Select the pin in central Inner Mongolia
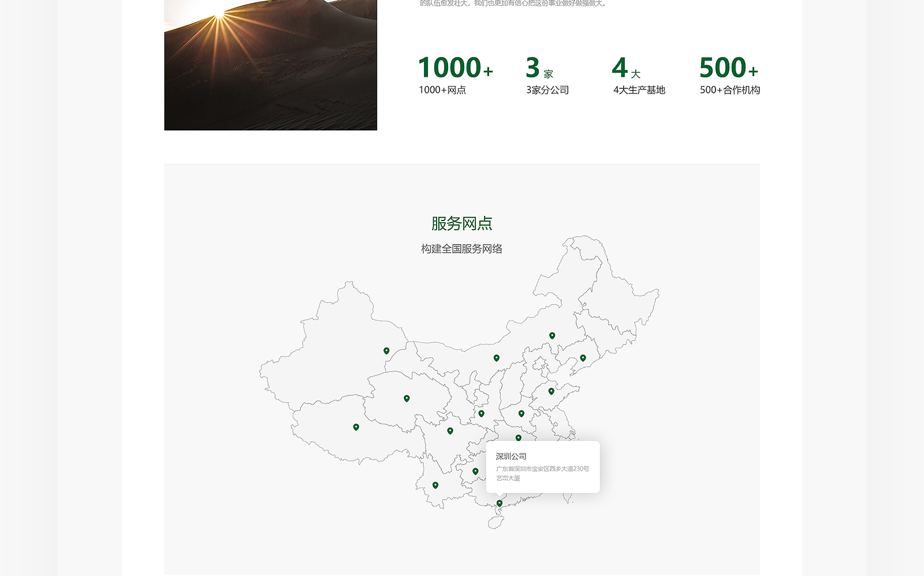The image size is (924, 576). [496, 358]
